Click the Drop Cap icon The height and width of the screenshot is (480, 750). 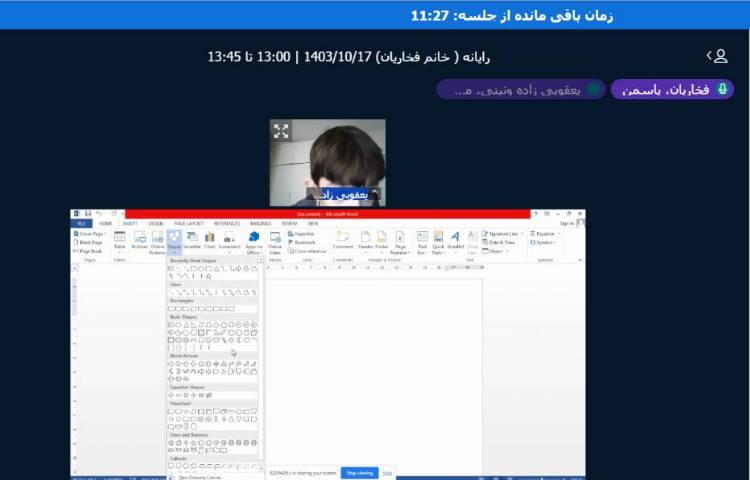tap(472, 242)
